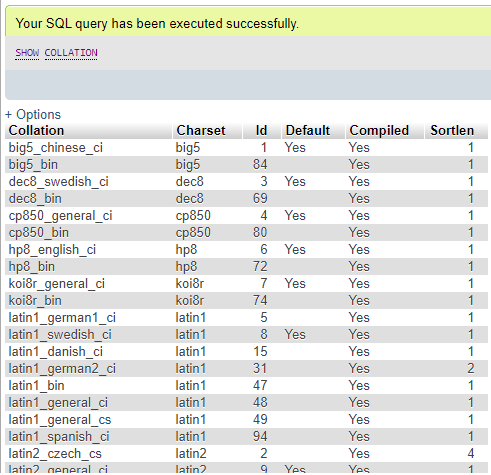
Task: Click the Id value 80
Action: (260, 233)
